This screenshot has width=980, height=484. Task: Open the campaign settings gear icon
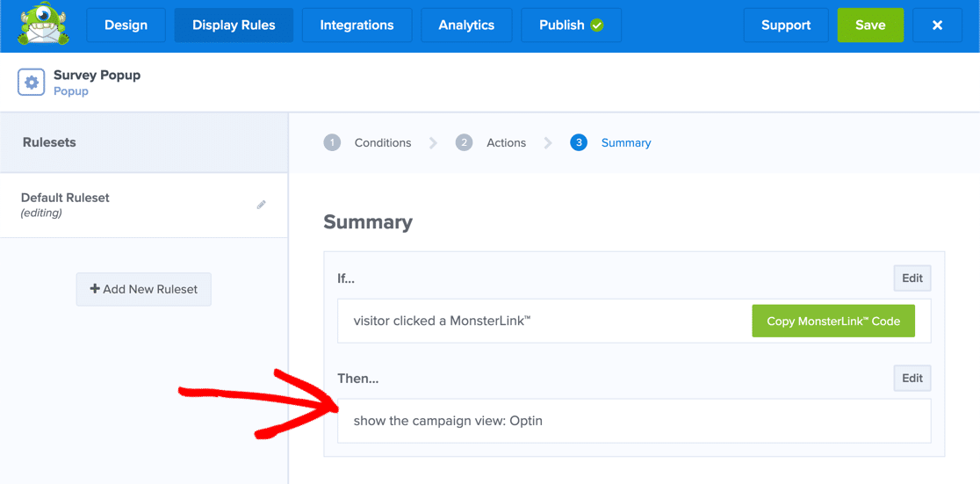coord(32,82)
